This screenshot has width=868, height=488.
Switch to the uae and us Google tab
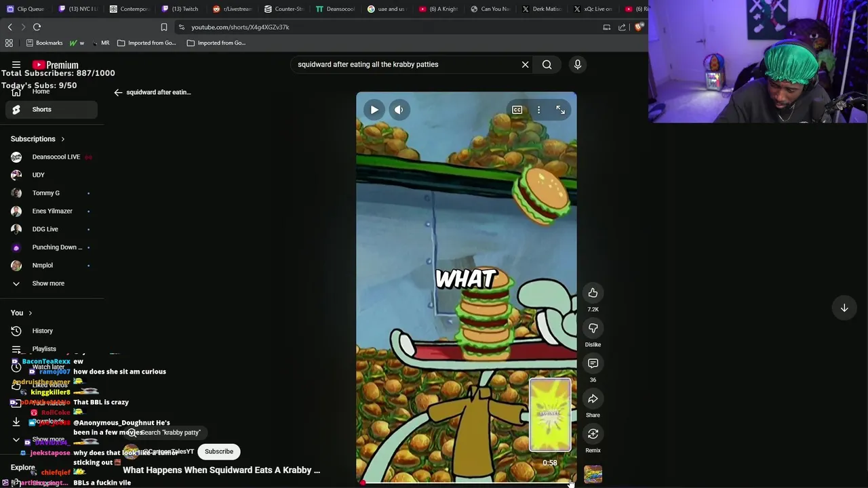click(x=387, y=9)
